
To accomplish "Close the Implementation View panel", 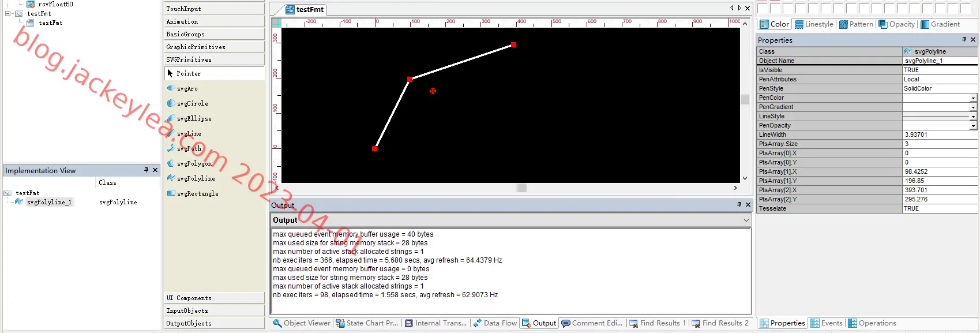I will (x=155, y=170).
